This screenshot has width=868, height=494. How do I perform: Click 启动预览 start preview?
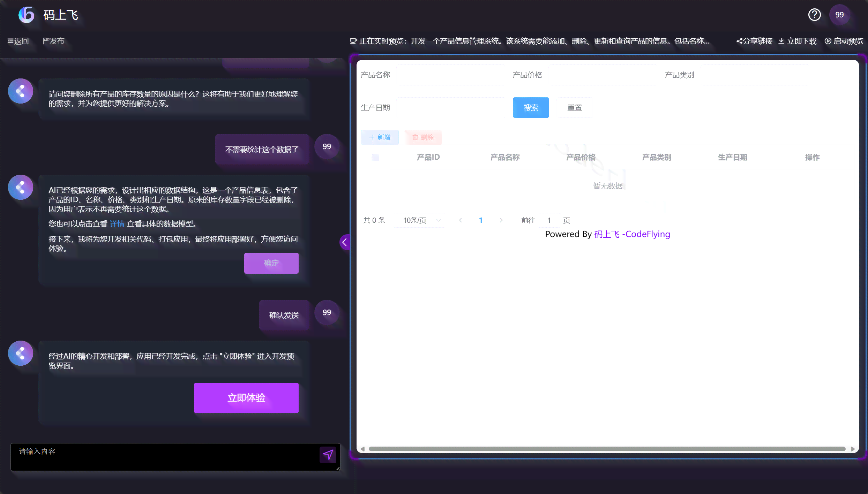[x=844, y=41]
